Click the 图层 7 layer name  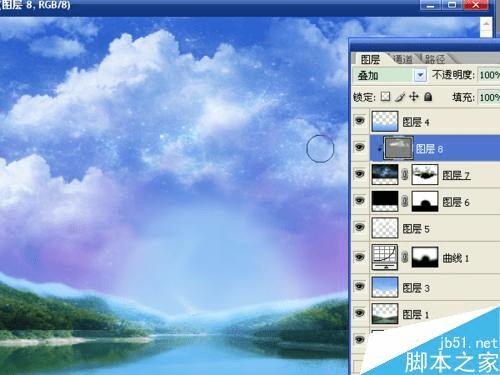(456, 175)
